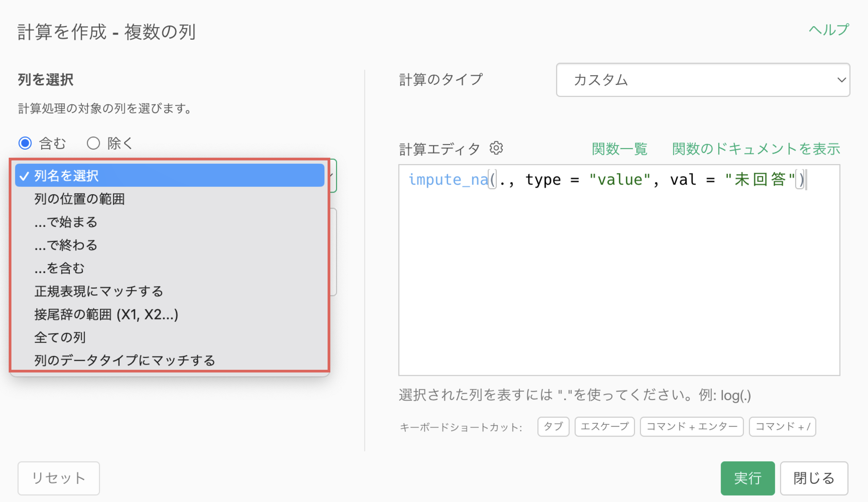The image size is (868, 502).
Task: Pick the ...を含む option
Action: pyautogui.click(x=59, y=268)
